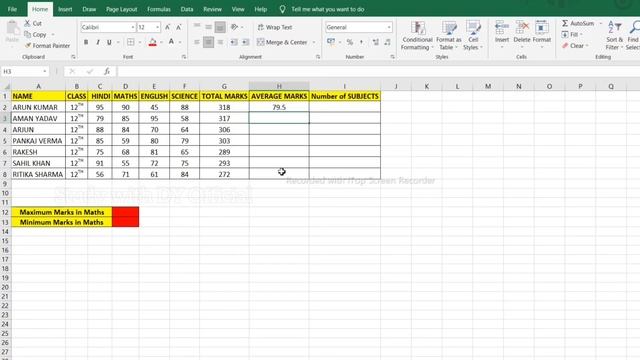Click the Fill button in Editing
Image resolution: width=640 pixels, height=360 pixels.
pyautogui.click(x=571, y=35)
